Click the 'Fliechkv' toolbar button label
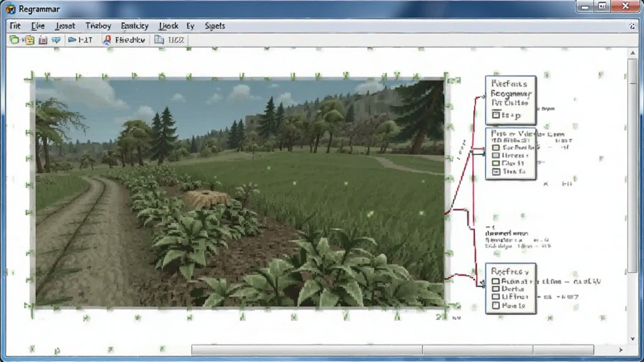The width and height of the screenshot is (644, 362). (x=130, y=40)
